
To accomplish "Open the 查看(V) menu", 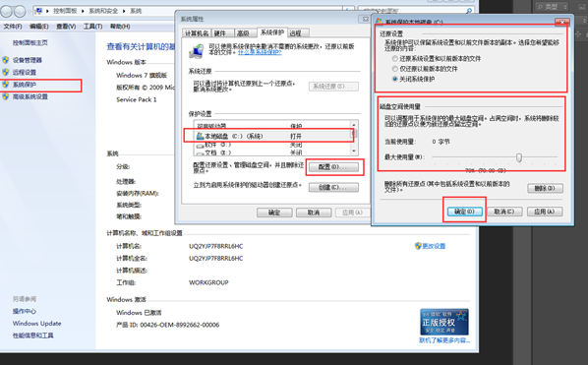I will tap(66, 27).
